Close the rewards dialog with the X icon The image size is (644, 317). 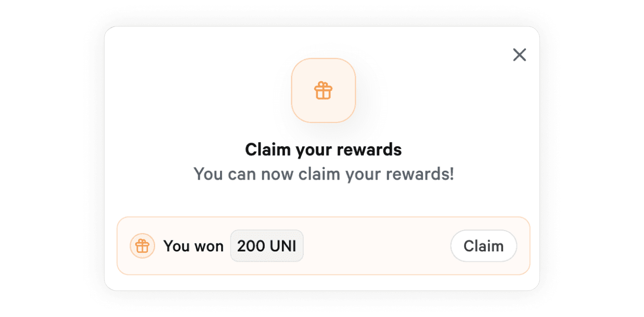tap(519, 55)
